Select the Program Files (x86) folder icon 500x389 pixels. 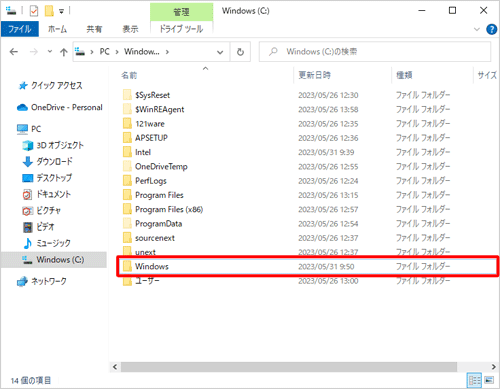tap(127, 209)
